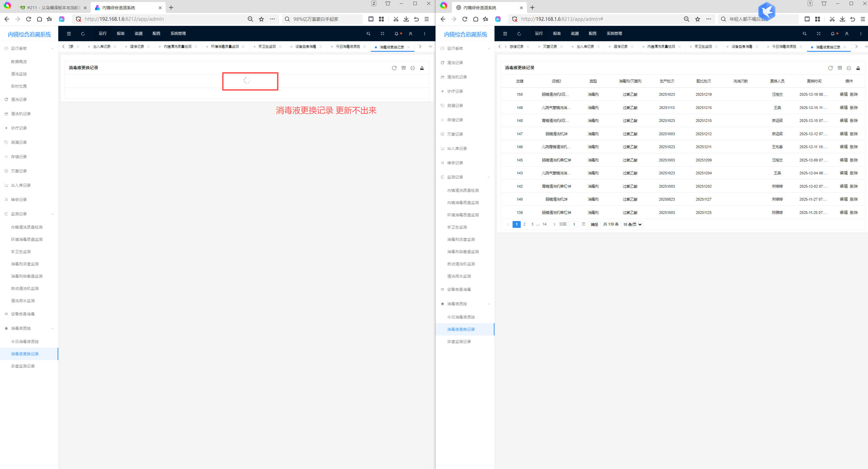Open search icon in right app header
The width and height of the screenshot is (868, 469).
click(x=805, y=34)
